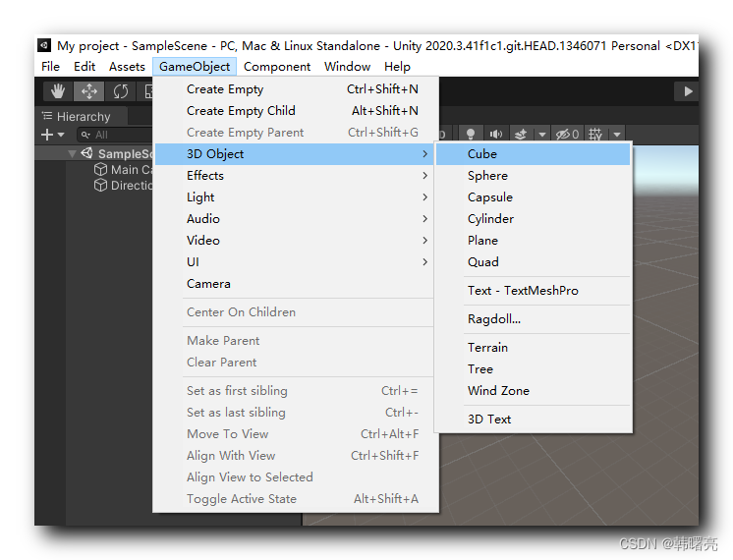Expand the Video submenu
Viewport: 733px width, 560px height.
(x=296, y=241)
